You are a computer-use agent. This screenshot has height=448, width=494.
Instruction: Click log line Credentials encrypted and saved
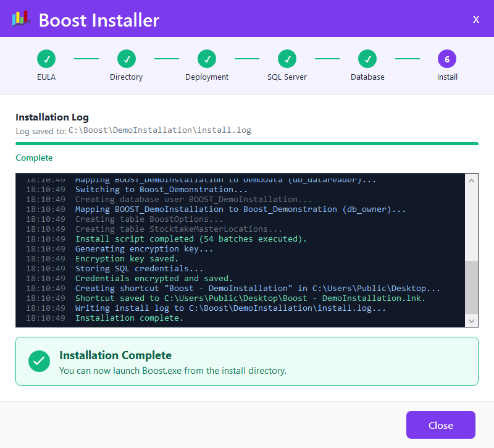coord(154,279)
